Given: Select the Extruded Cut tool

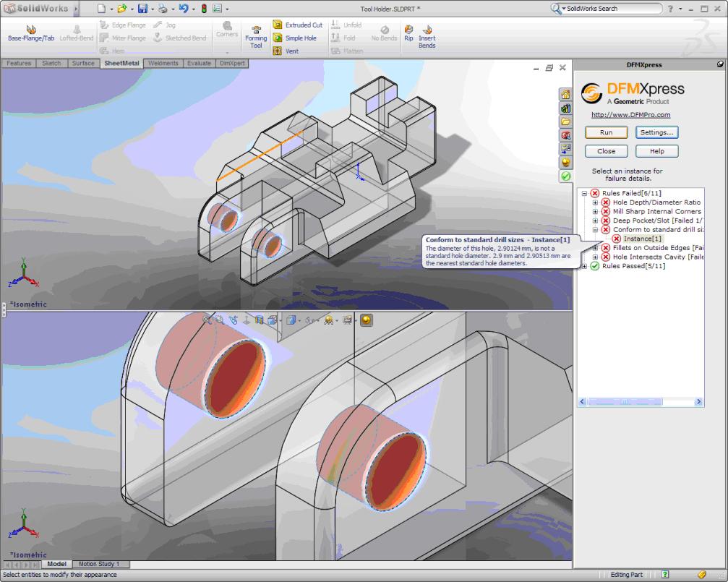Looking at the screenshot, I should 298,25.
